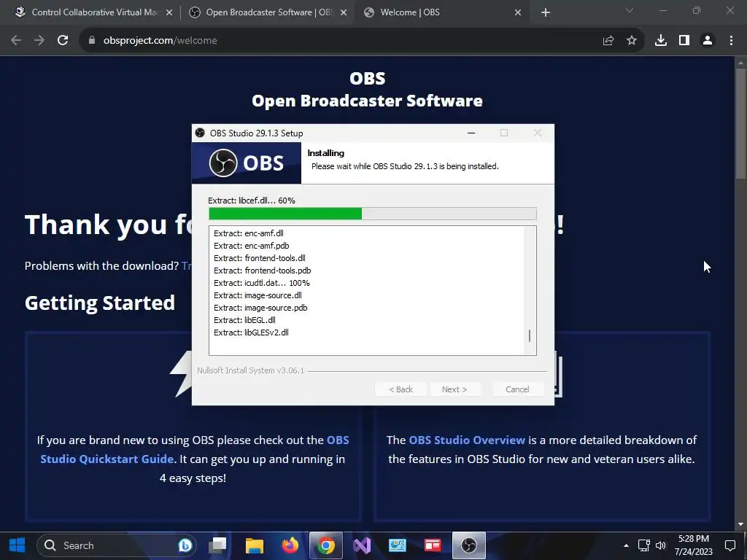
Task: Select log line 'Extract: icudtl.dat... 100%'
Action: (262, 283)
